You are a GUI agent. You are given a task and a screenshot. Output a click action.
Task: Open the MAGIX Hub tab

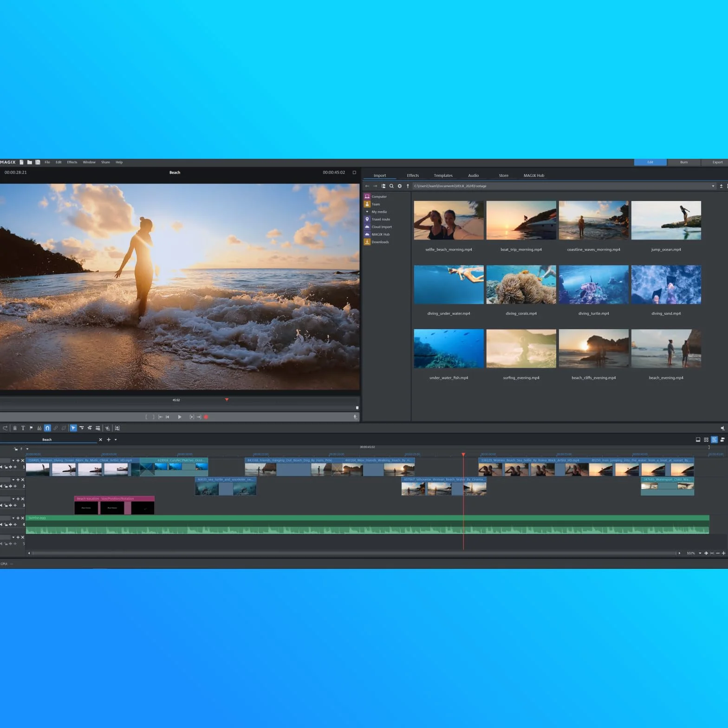pos(533,175)
